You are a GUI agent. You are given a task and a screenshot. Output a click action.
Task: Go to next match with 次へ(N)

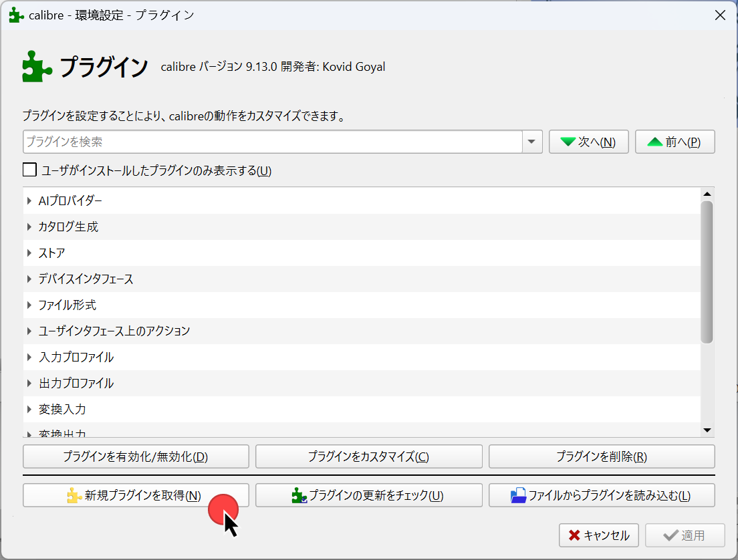click(x=588, y=142)
